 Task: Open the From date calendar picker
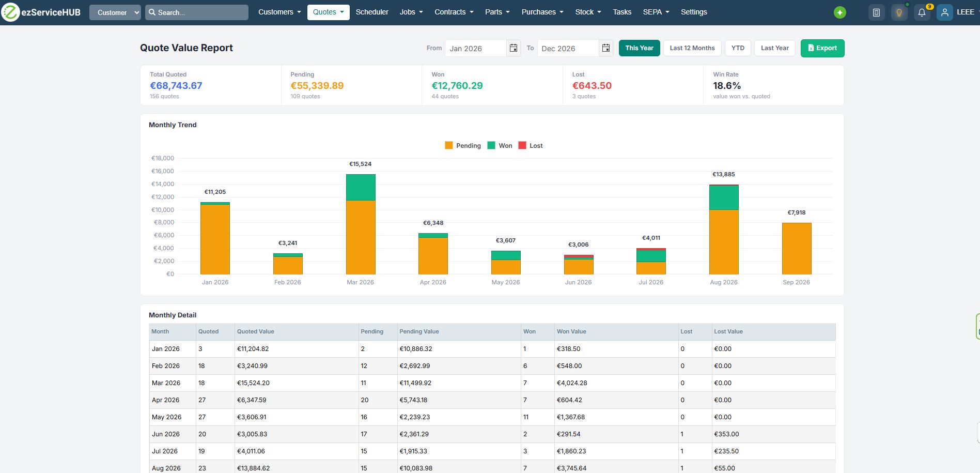[x=513, y=48]
